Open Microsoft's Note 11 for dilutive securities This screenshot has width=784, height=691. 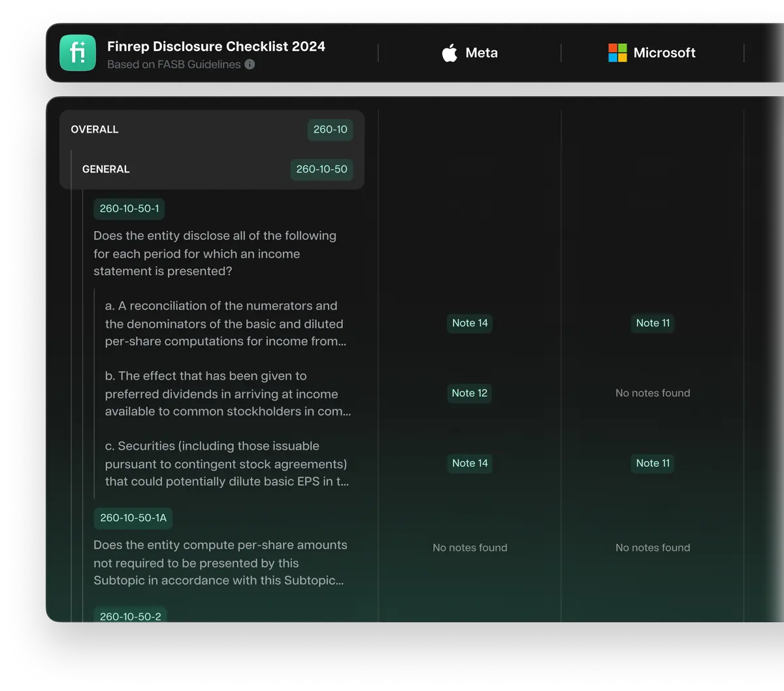point(653,463)
